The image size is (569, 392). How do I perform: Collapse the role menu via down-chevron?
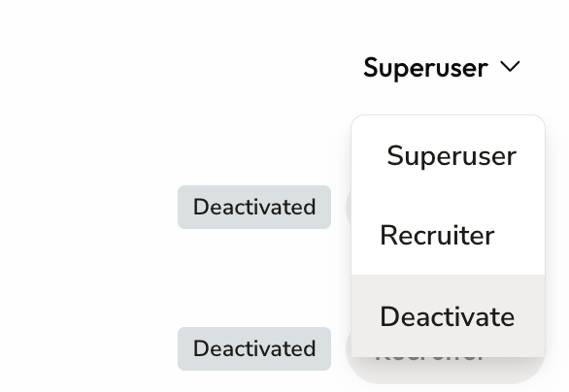510,67
